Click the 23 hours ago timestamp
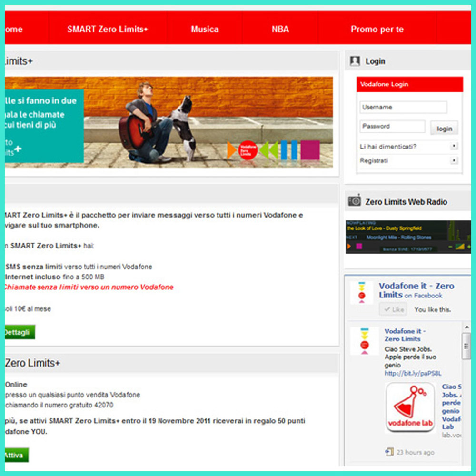This screenshot has height=476, width=476. coord(415,452)
